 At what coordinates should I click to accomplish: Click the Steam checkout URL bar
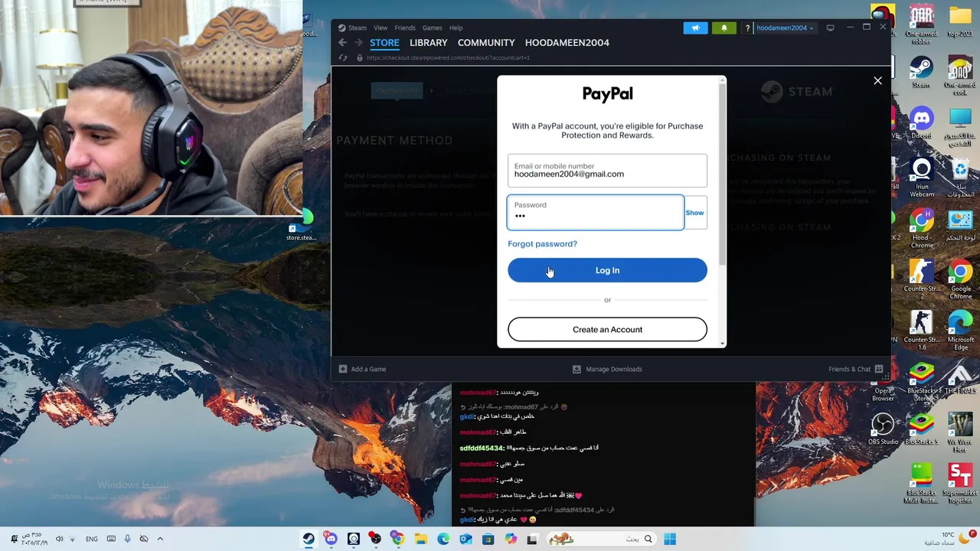coord(448,57)
